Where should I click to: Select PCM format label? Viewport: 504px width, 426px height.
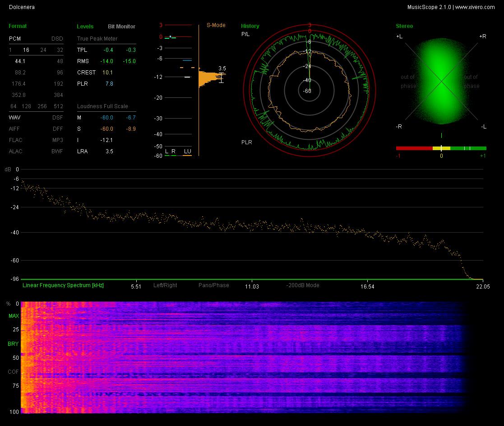click(x=15, y=38)
